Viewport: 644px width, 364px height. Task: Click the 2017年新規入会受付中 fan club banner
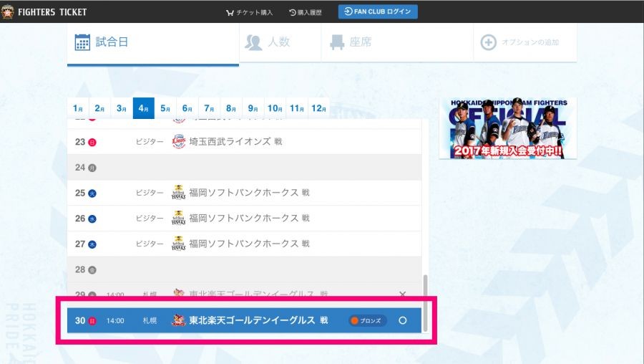[x=507, y=128]
